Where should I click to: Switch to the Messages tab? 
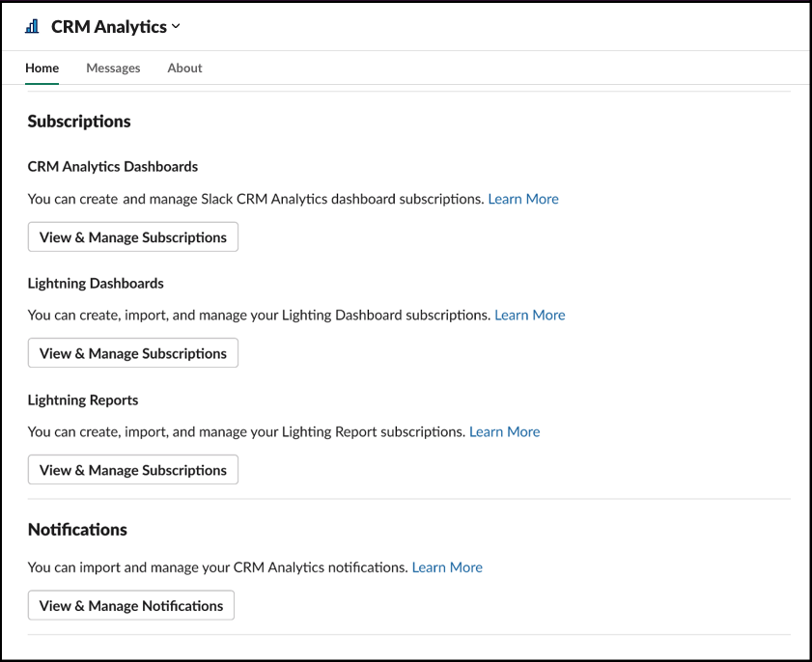click(113, 68)
